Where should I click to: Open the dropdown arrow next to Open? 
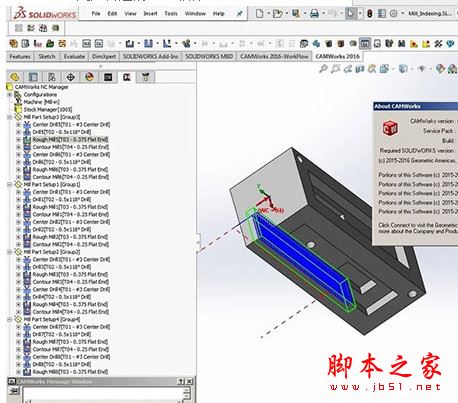[x=286, y=14]
